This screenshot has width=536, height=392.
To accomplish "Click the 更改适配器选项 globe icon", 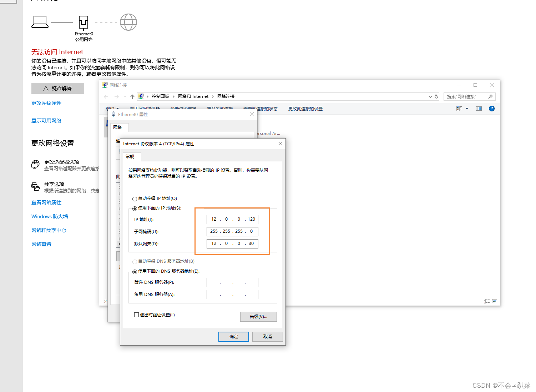I will pos(35,164).
